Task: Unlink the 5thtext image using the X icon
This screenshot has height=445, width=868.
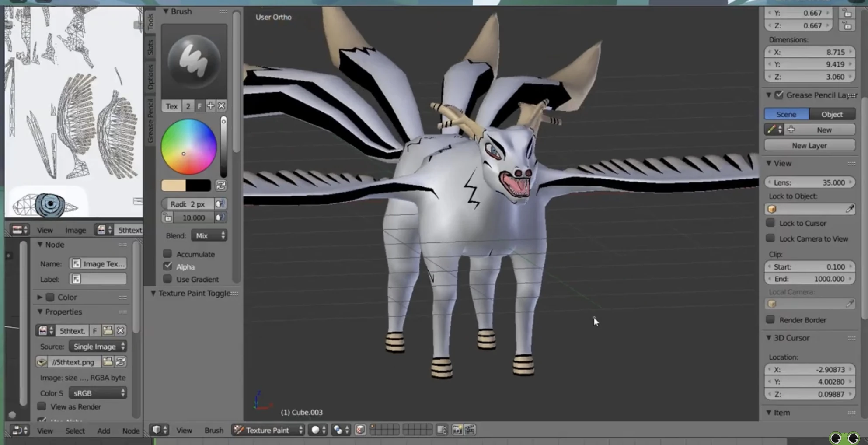Action: click(x=121, y=330)
